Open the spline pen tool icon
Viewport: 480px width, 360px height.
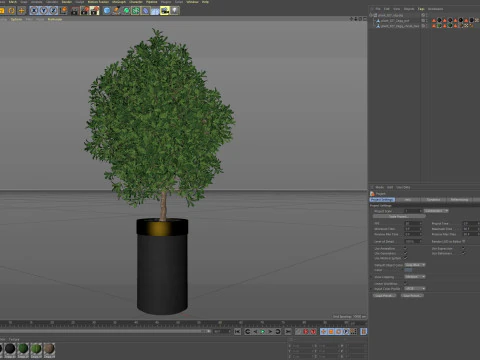click(116, 11)
